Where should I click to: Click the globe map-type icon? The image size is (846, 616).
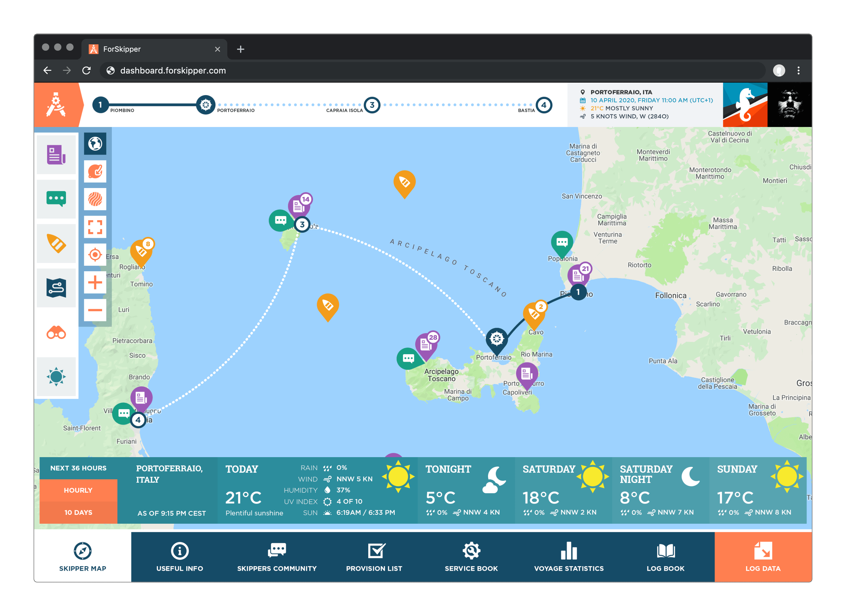95,144
